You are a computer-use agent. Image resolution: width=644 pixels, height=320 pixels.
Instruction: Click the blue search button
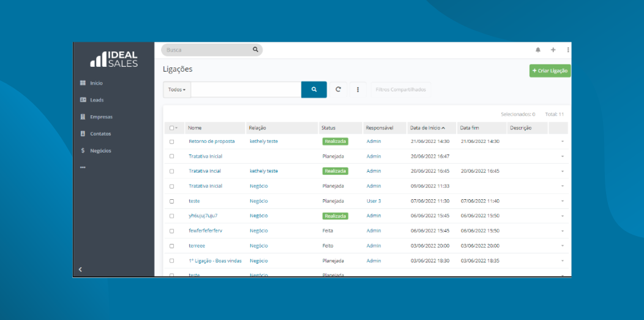314,90
